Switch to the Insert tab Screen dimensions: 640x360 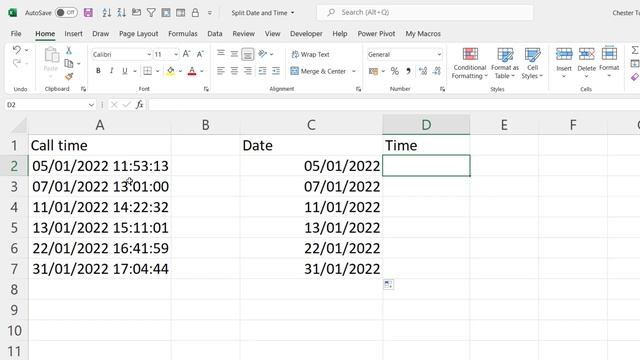point(73,34)
